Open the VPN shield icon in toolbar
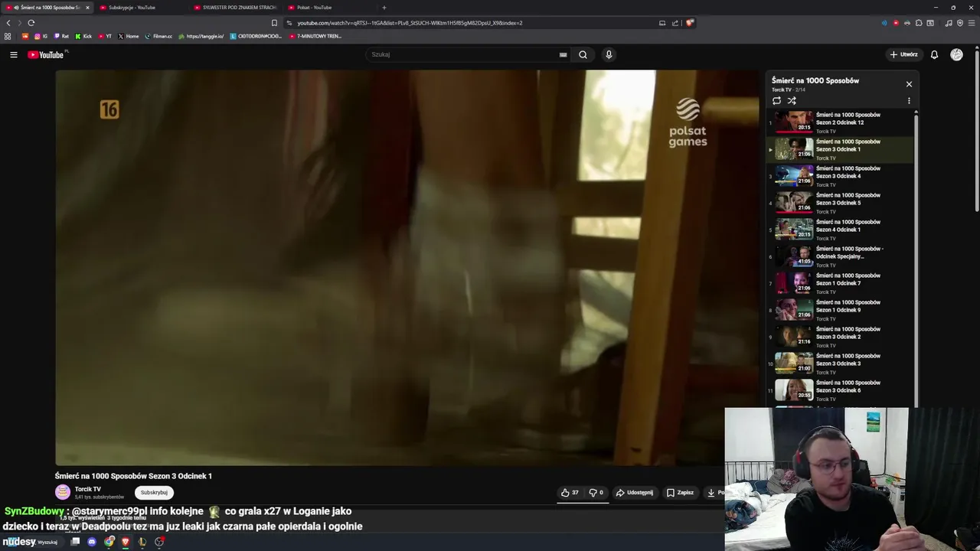 [x=960, y=23]
